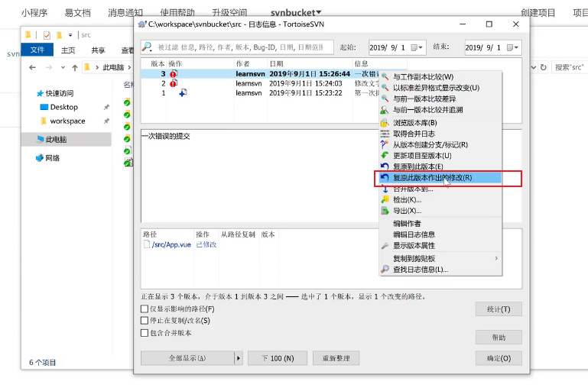Click repo browser icon beside 浏览版本库(B)
Image resolution: width=588 pixels, height=391 pixels.
point(385,122)
